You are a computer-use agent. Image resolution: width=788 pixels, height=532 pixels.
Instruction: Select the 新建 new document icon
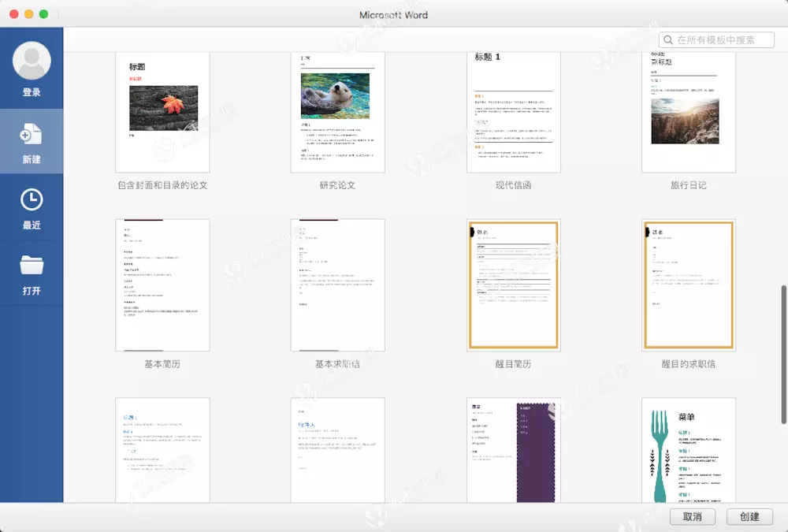32,134
